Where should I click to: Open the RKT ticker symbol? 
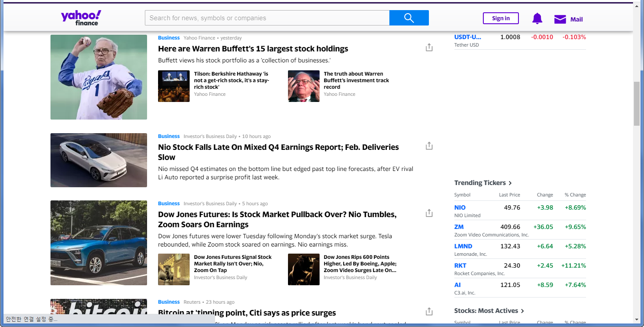460,265
